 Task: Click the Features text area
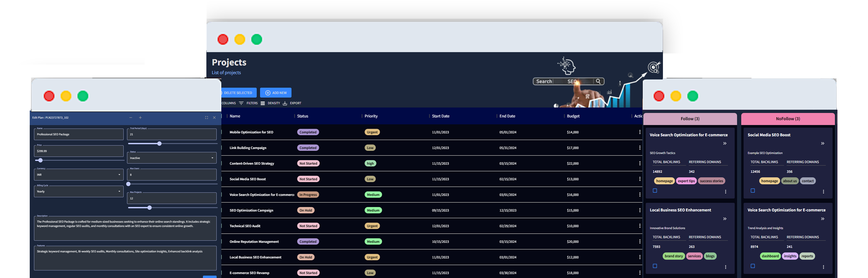(125, 258)
